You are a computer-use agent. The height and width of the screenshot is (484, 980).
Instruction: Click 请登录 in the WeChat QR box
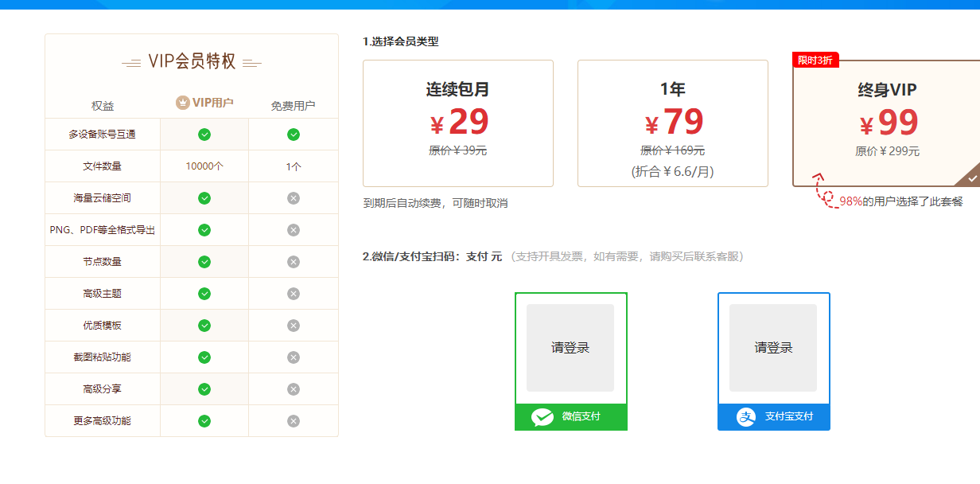(x=570, y=348)
